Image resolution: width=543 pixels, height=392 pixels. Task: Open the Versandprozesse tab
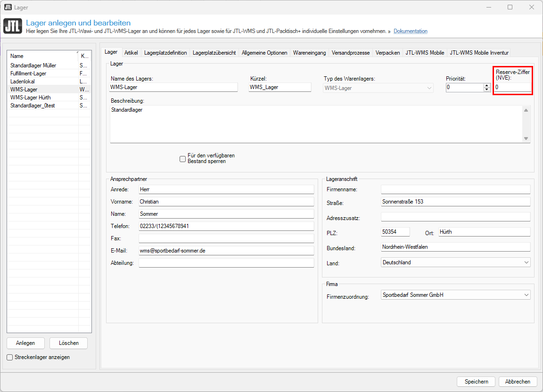(x=351, y=53)
